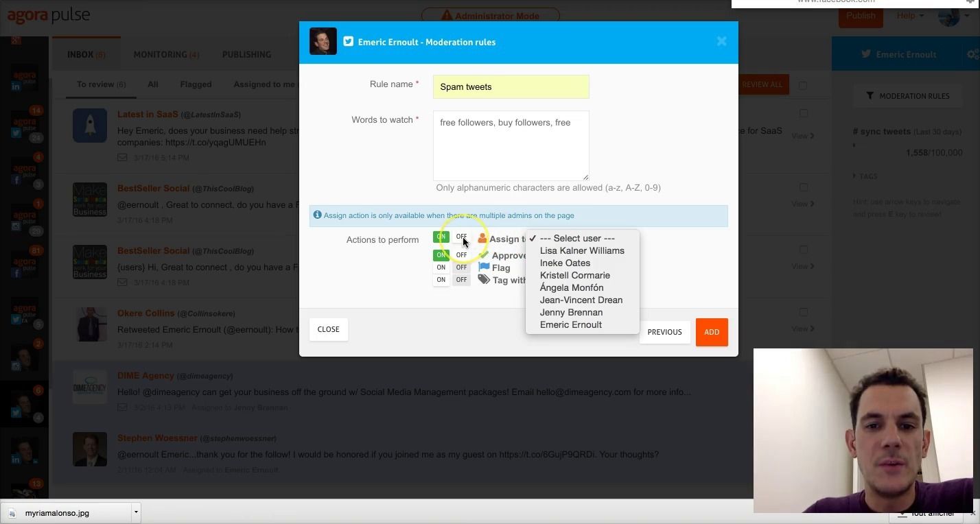Screen dimensions: 980x524
Task: Turn the Tag with action ON
Action: click(x=441, y=280)
